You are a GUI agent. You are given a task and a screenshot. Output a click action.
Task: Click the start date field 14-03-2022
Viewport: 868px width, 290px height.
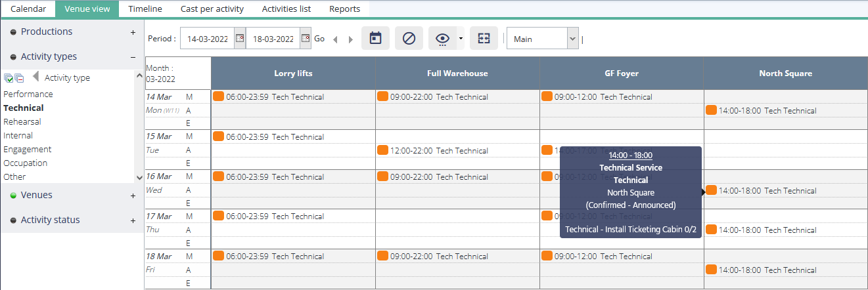tap(208, 39)
